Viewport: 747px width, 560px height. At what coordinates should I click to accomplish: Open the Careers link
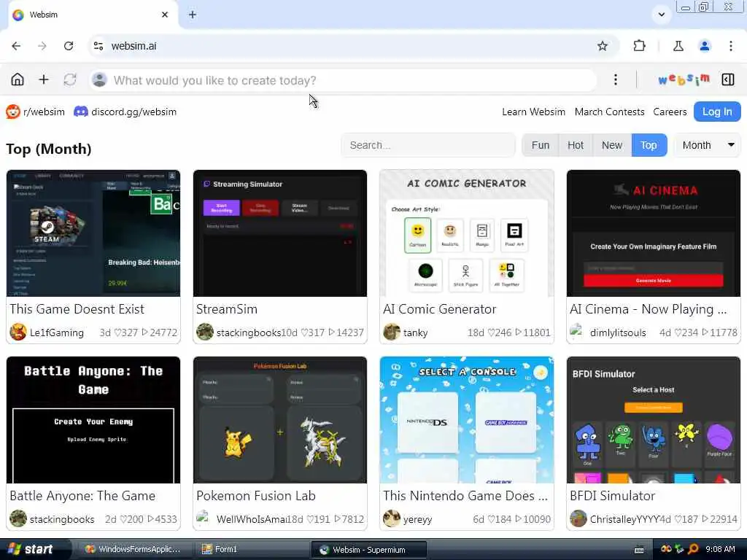[x=670, y=112]
